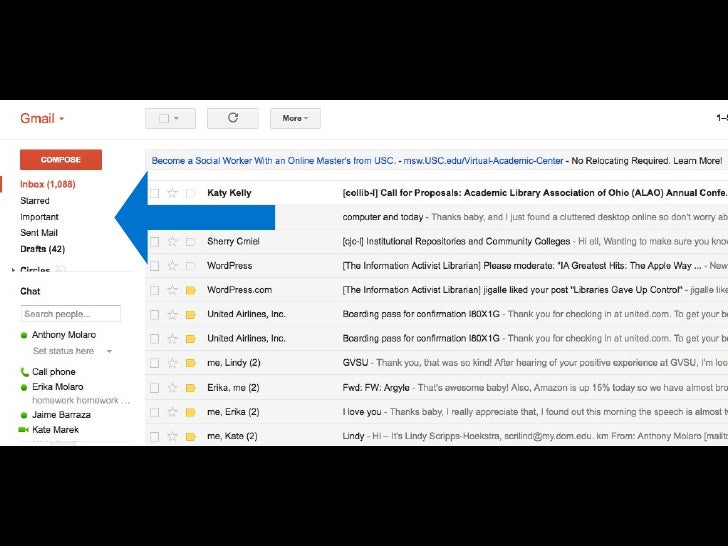Refresh the inbox
Image resolution: width=728 pixels, height=546 pixels.
click(x=233, y=118)
